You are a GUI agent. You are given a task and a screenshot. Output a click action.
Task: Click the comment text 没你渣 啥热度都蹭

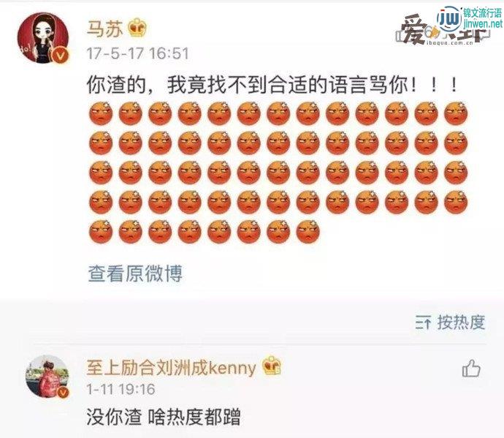point(164,417)
